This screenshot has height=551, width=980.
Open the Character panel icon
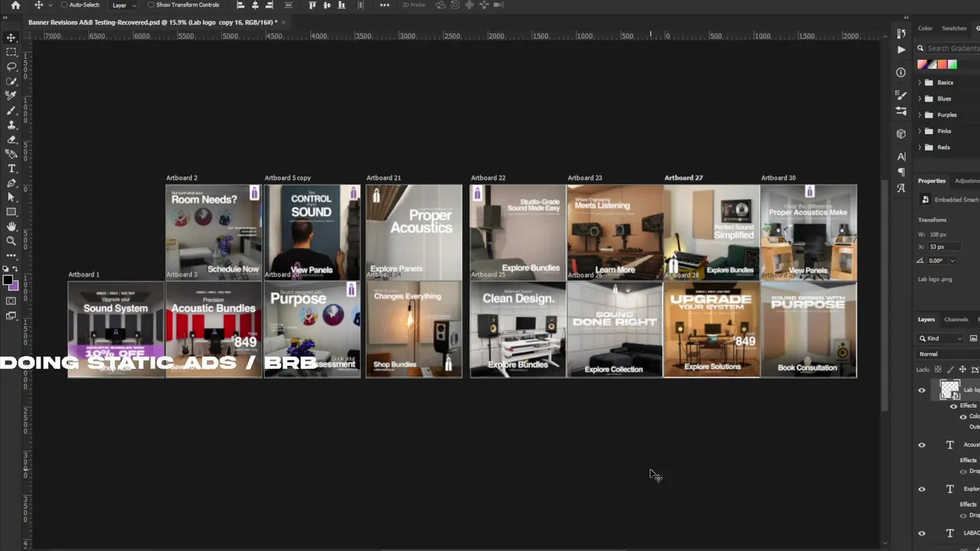pos(901,156)
